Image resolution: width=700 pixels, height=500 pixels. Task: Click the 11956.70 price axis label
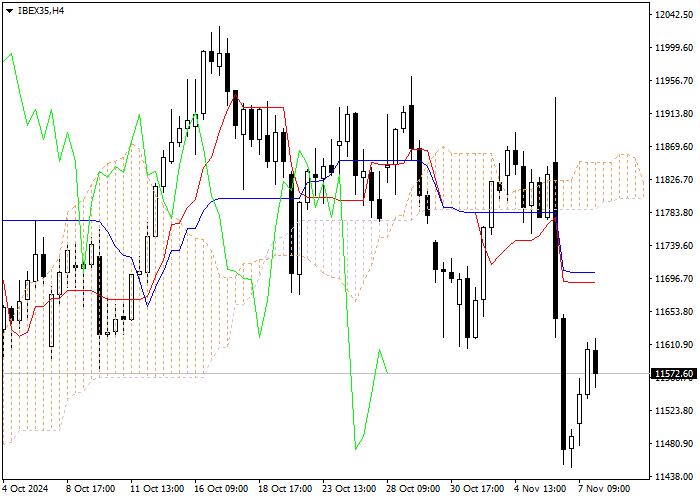674,81
